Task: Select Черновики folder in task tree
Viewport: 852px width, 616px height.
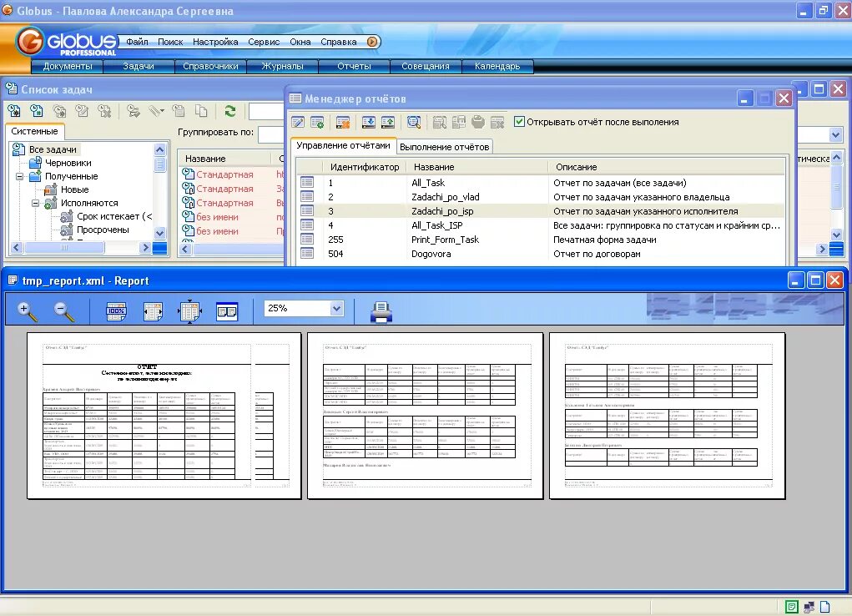Action: tap(68, 163)
